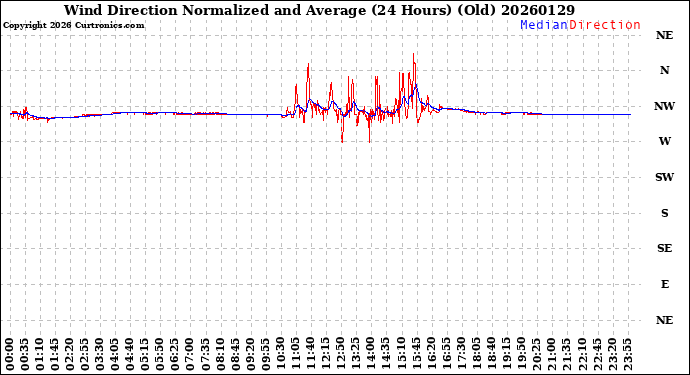Click the 18:05 time axis label
The width and height of the screenshot is (690, 375).
[x=476, y=355]
